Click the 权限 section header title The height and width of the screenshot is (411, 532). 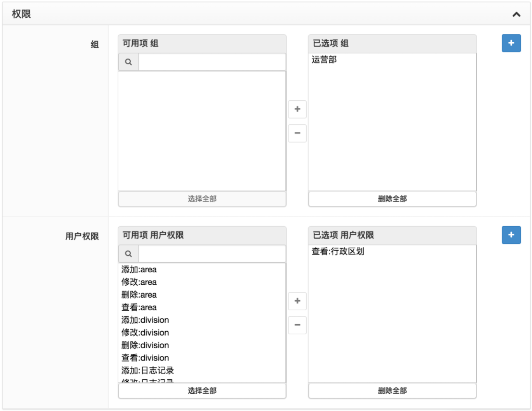pyautogui.click(x=21, y=14)
